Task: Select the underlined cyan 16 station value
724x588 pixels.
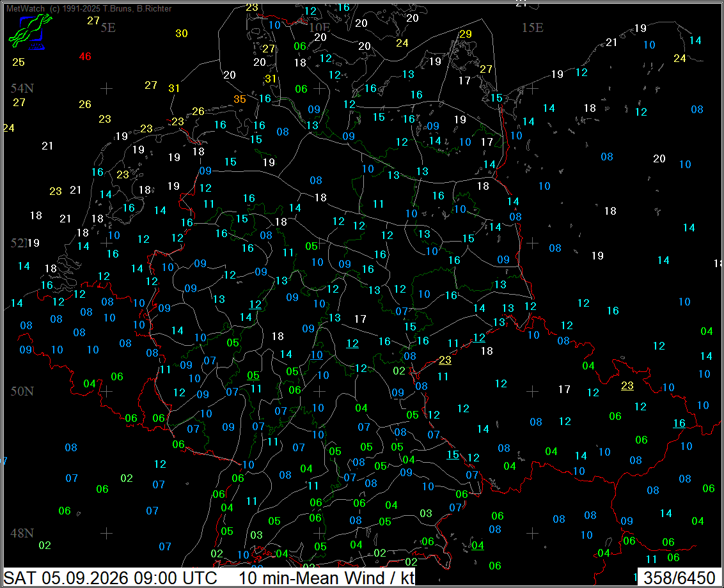Action: click(x=679, y=424)
